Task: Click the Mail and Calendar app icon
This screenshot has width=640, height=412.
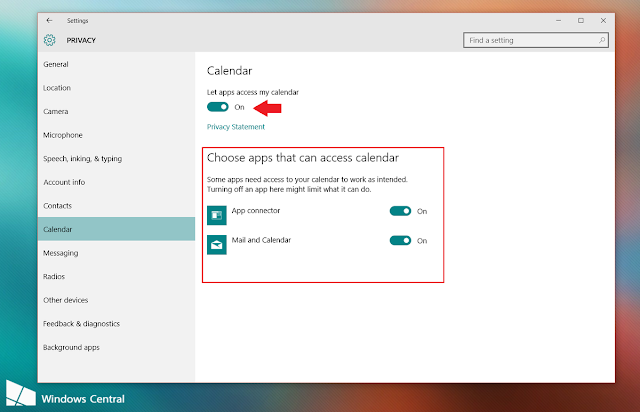Action: point(217,245)
